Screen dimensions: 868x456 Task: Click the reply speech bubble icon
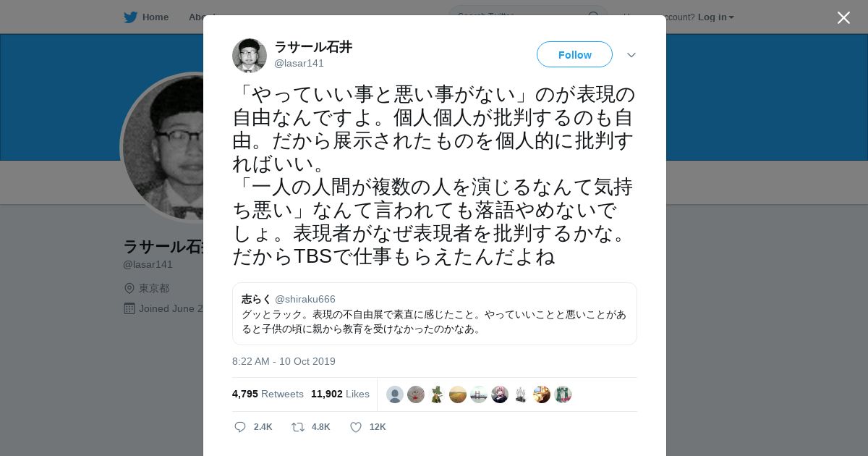(x=240, y=427)
